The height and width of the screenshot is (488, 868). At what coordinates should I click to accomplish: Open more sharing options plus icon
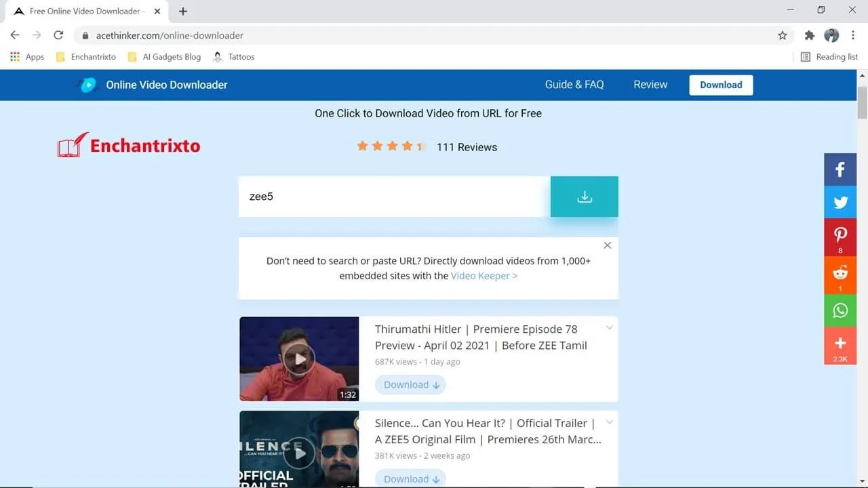click(x=840, y=346)
